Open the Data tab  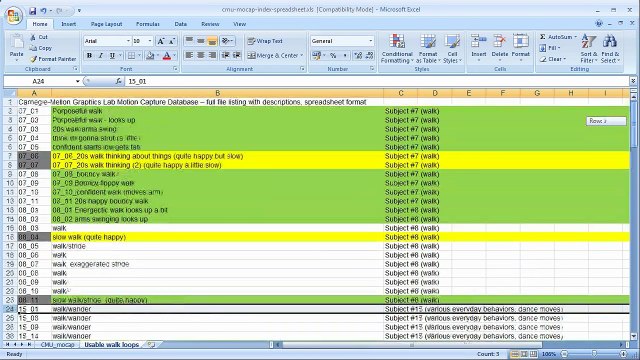[x=180, y=24]
